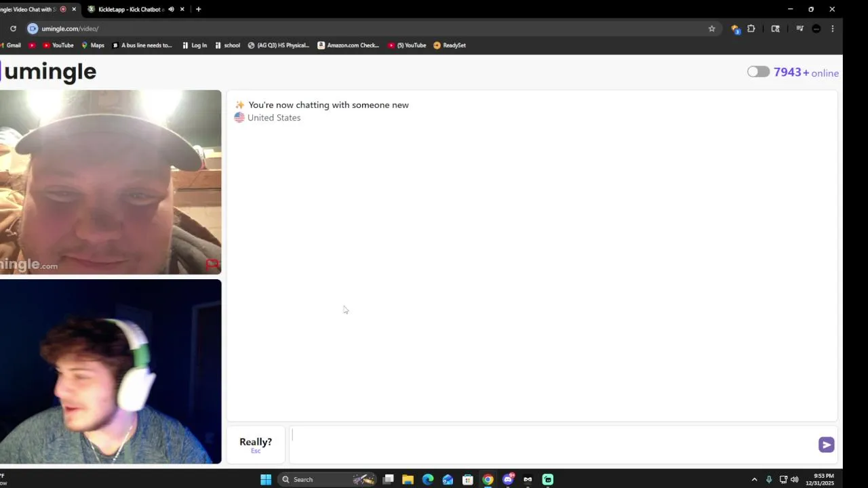Image resolution: width=868 pixels, height=488 pixels.
Task: Open the 'A bus line needs to...' bookmark
Action: coord(142,45)
